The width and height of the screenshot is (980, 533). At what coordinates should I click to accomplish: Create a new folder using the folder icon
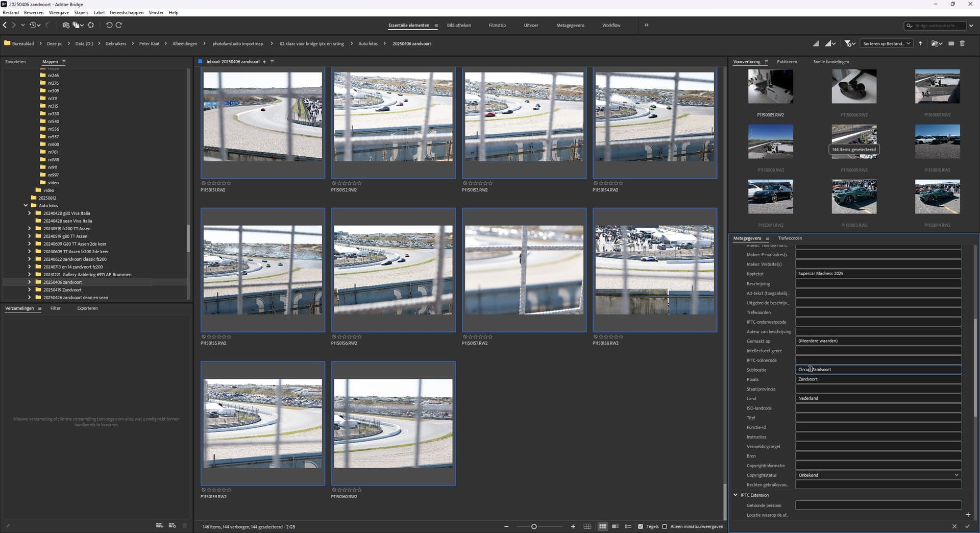(x=951, y=43)
